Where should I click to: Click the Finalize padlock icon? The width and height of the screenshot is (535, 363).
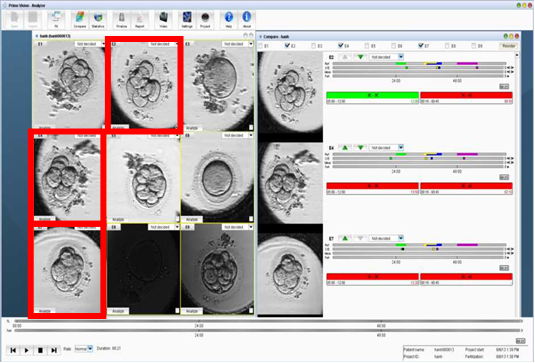coord(121,19)
